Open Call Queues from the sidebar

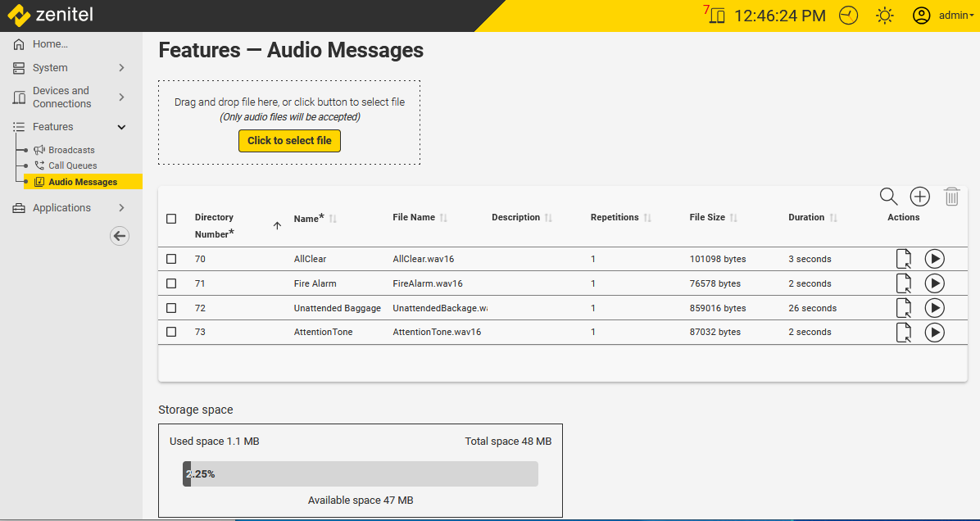click(72, 165)
